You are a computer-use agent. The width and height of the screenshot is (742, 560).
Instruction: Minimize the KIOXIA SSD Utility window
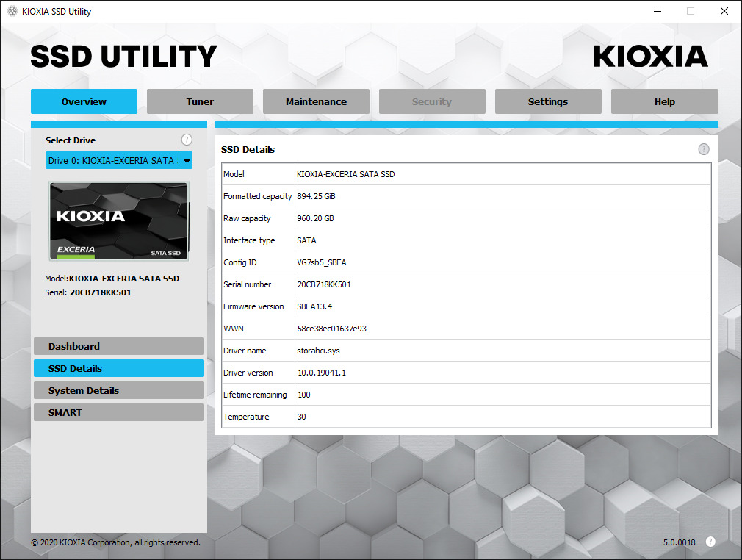pos(657,11)
